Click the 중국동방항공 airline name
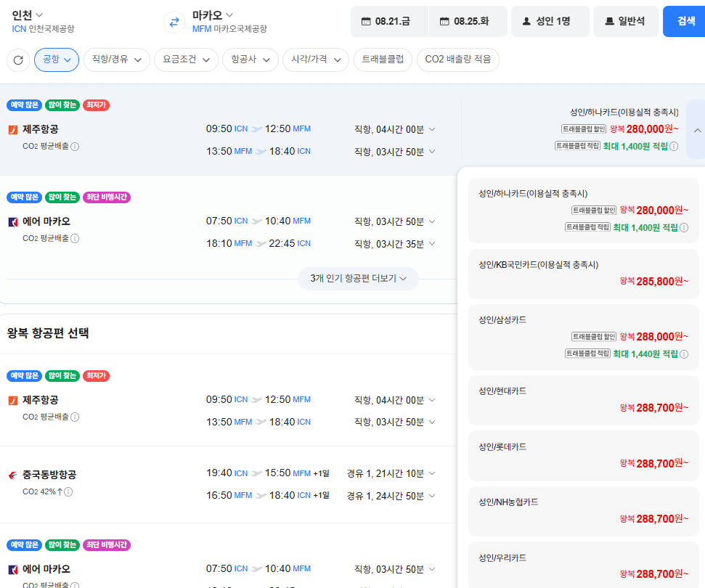Viewport: 705px width, 588px height. [49, 475]
